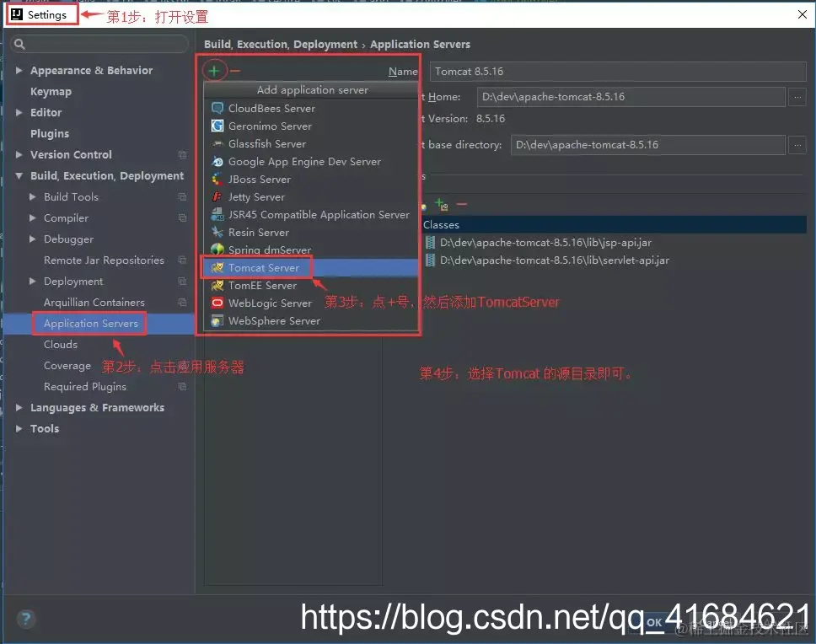Click the servlet-api.jar archive icon

coord(431,260)
